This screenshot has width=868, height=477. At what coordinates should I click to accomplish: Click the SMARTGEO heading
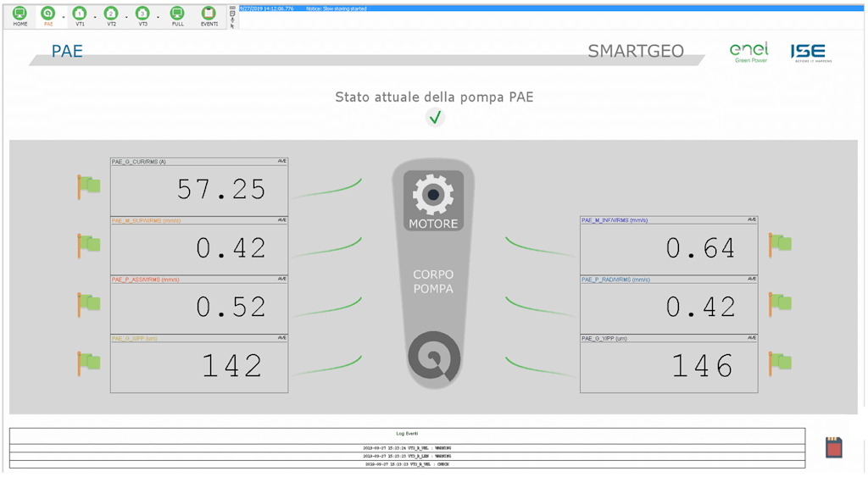[x=636, y=51]
